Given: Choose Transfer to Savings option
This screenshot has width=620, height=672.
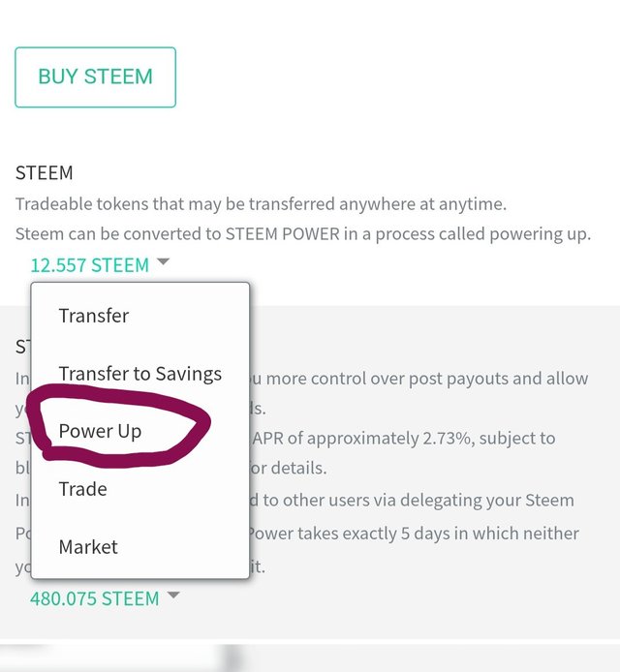Looking at the screenshot, I should (x=140, y=374).
